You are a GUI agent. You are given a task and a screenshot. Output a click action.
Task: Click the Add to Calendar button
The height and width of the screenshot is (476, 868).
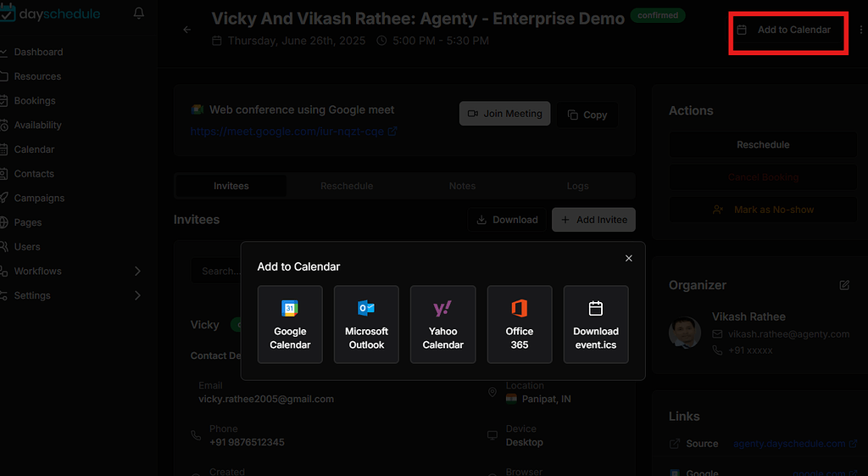pos(788,30)
